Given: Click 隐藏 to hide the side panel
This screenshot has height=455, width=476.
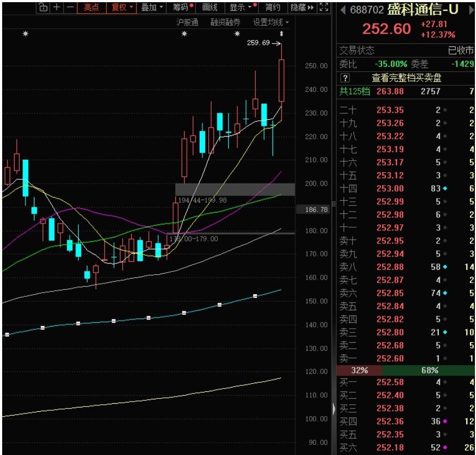Looking at the screenshot, I should click(302, 7).
